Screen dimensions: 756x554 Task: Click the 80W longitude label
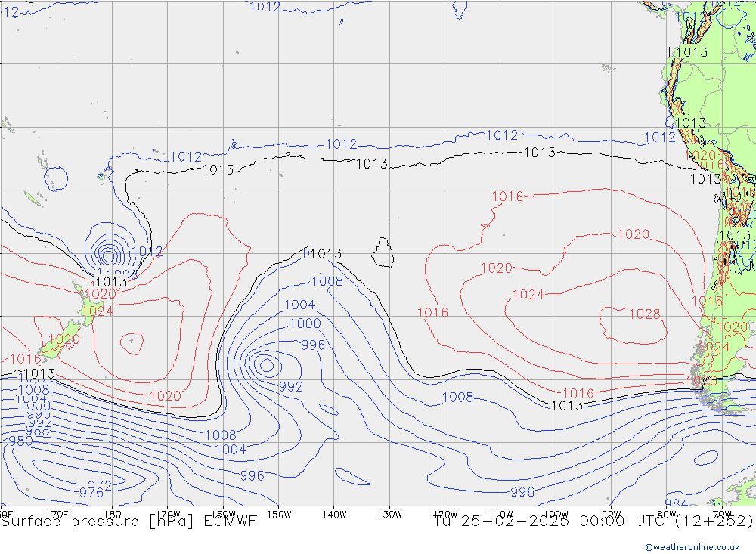tap(667, 515)
